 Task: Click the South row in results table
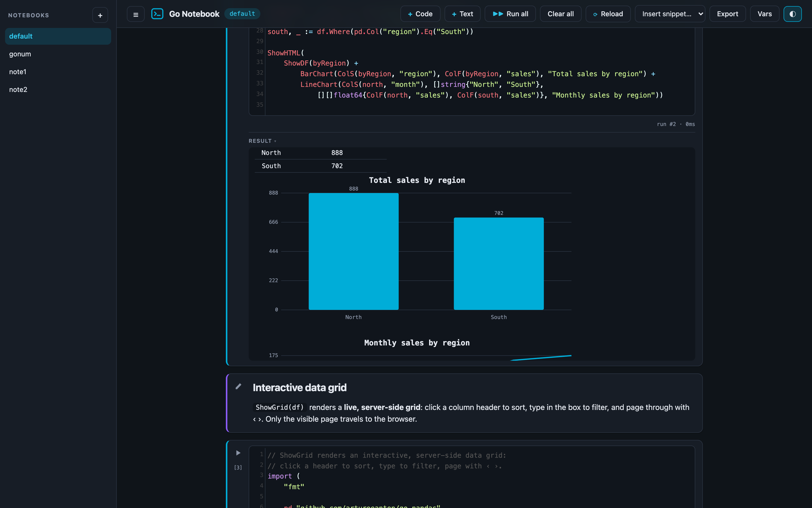click(320, 166)
